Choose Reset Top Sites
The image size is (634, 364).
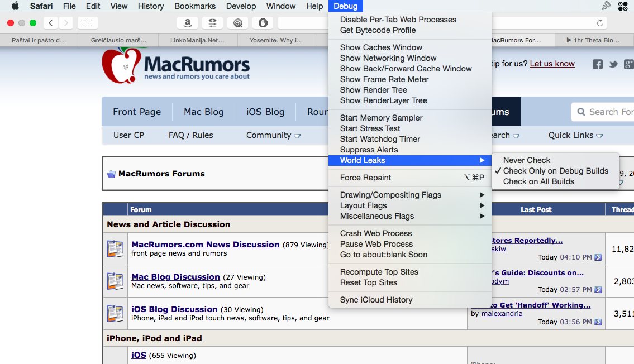[410, 282]
